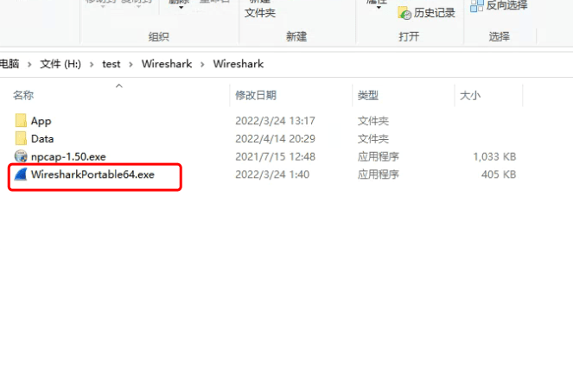Open the 属性 (Properties) dropdown arrow in ribbon
The width and height of the screenshot is (573, 392).
pyautogui.click(x=379, y=7)
